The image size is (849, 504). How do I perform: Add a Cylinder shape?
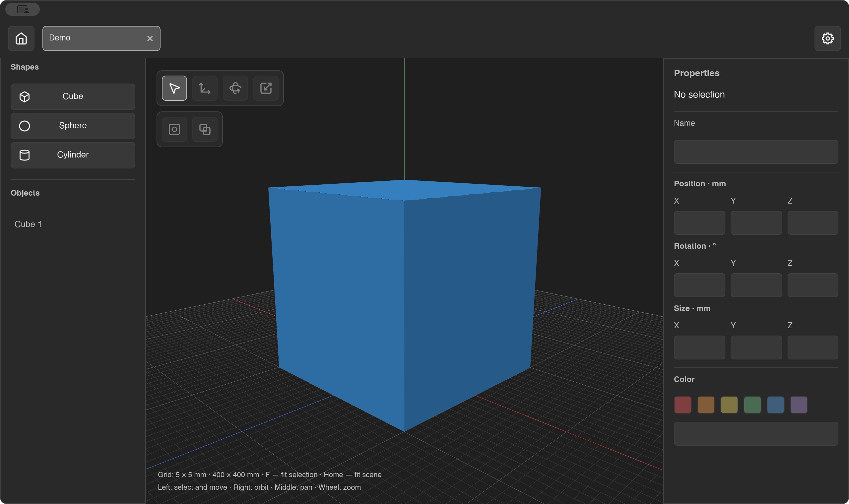pyautogui.click(x=73, y=155)
